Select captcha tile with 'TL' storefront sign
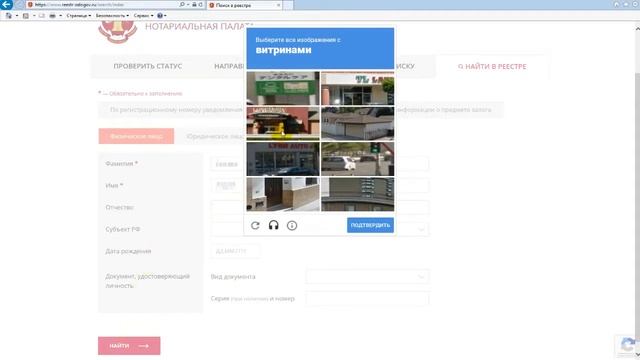 pyautogui.click(x=358, y=88)
